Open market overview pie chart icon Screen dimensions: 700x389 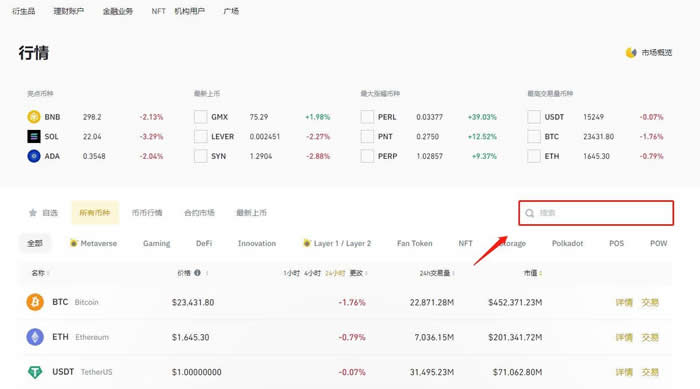pyautogui.click(x=631, y=53)
